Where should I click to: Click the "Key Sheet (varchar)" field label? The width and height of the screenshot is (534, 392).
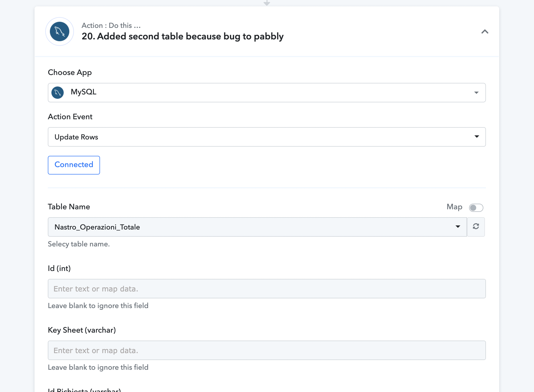pos(82,330)
